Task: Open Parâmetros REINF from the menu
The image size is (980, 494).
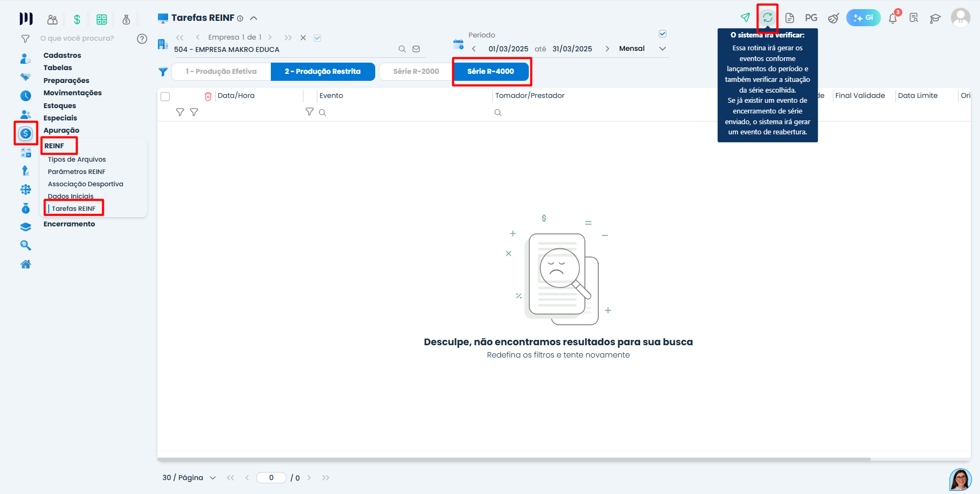Action: point(77,171)
